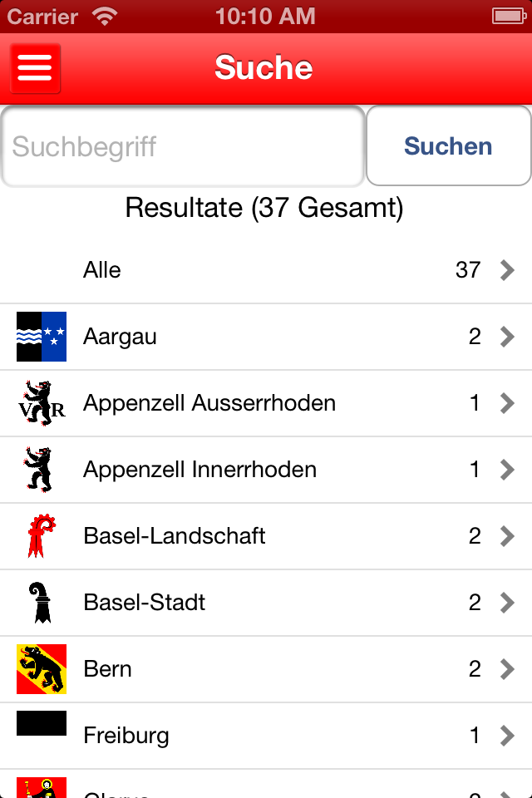Expand the Alle results row chevron
The width and height of the screenshot is (532, 798).
[508, 269]
